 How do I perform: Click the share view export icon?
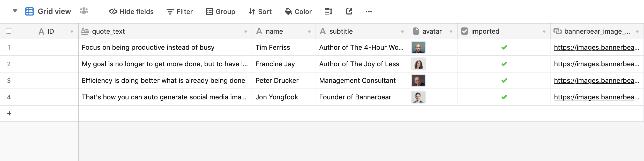(x=349, y=11)
